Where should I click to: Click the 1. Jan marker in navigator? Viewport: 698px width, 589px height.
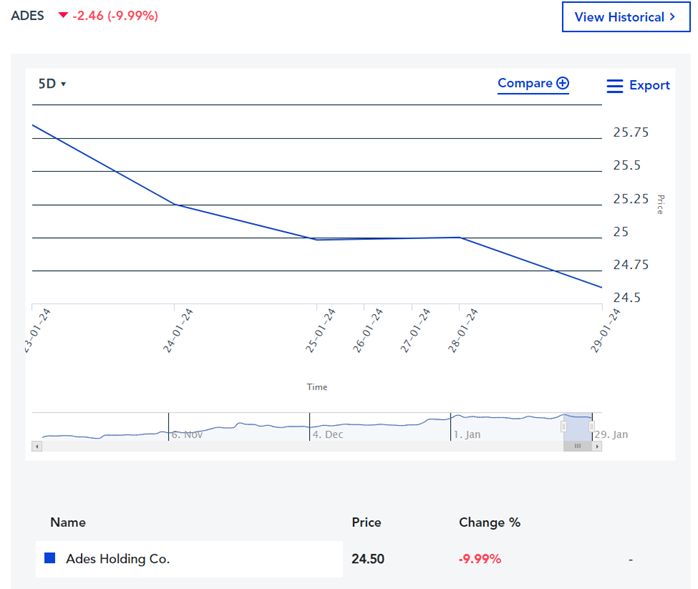click(467, 435)
